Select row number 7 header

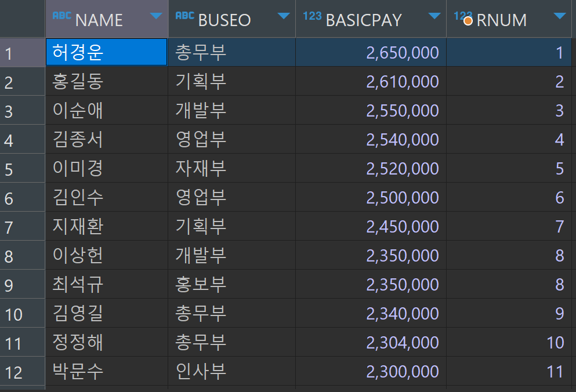(23, 227)
